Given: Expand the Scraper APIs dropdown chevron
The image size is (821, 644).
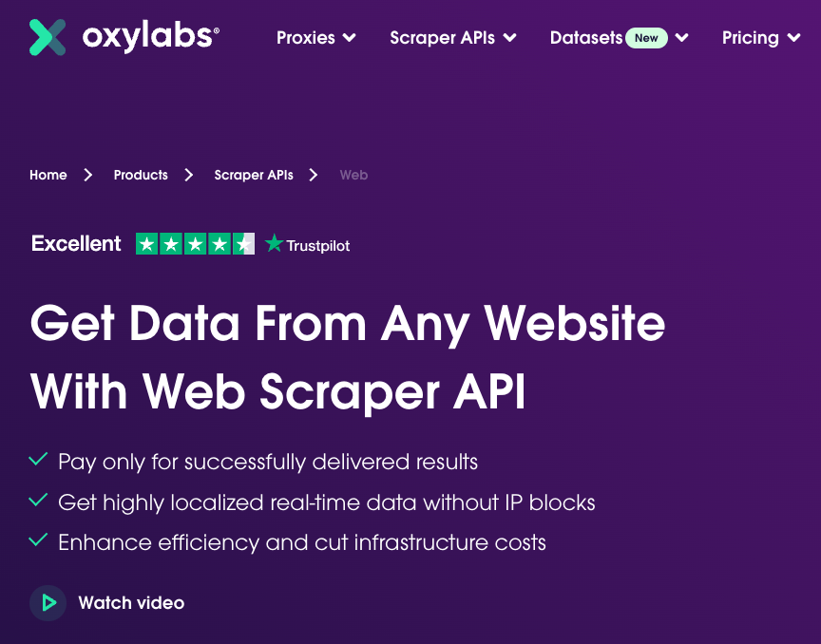Looking at the screenshot, I should [510, 38].
